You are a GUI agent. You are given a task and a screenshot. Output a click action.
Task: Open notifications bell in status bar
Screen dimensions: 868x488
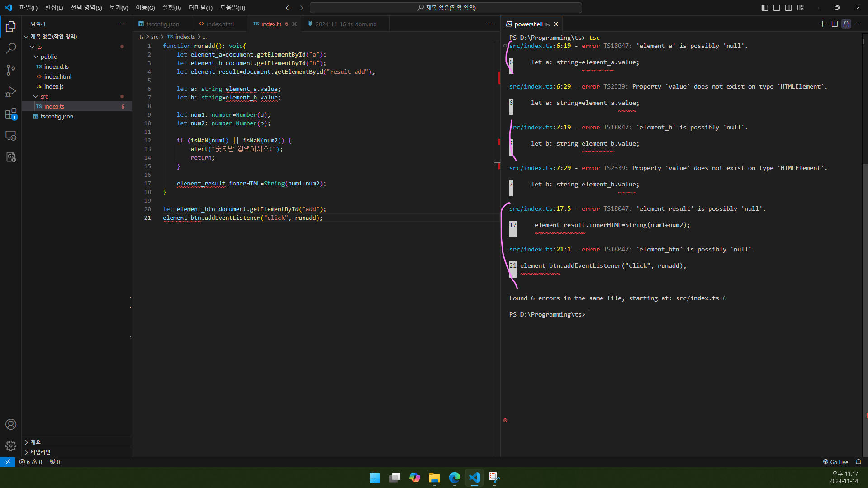coord(859,462)
